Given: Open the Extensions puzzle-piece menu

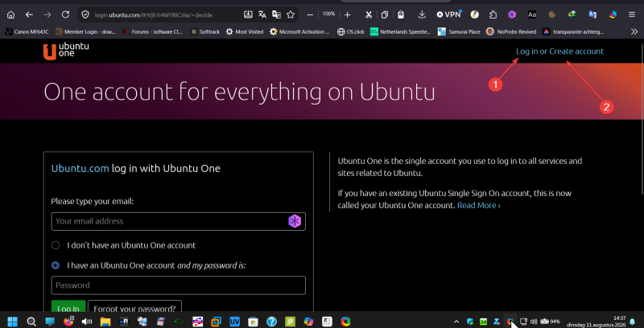Looking at the screenshot, I should click(493, 14).
